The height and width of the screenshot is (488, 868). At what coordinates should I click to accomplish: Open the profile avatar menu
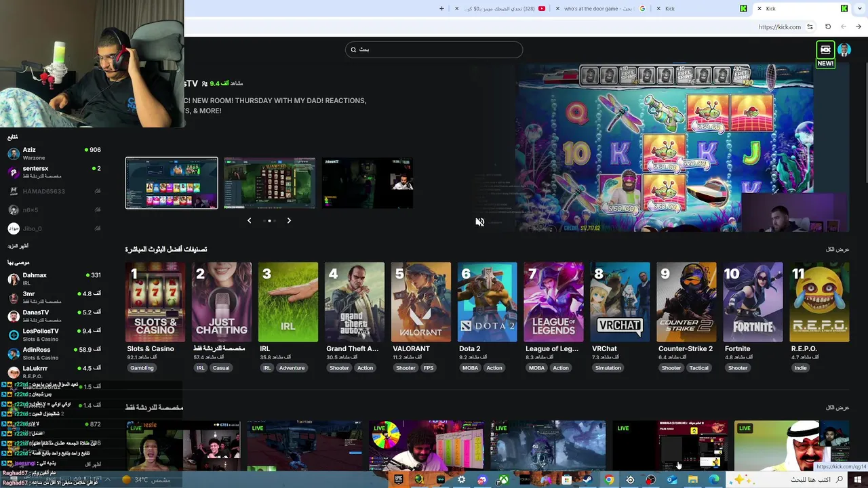[844, 49]
